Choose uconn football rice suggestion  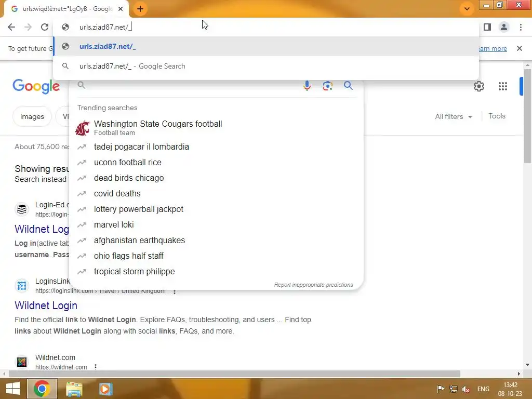pos(216,163)
